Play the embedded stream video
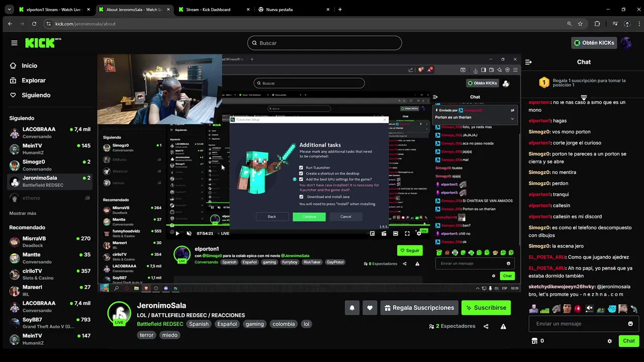The height and width of the screenshot is (362, 644). [177, 233]
